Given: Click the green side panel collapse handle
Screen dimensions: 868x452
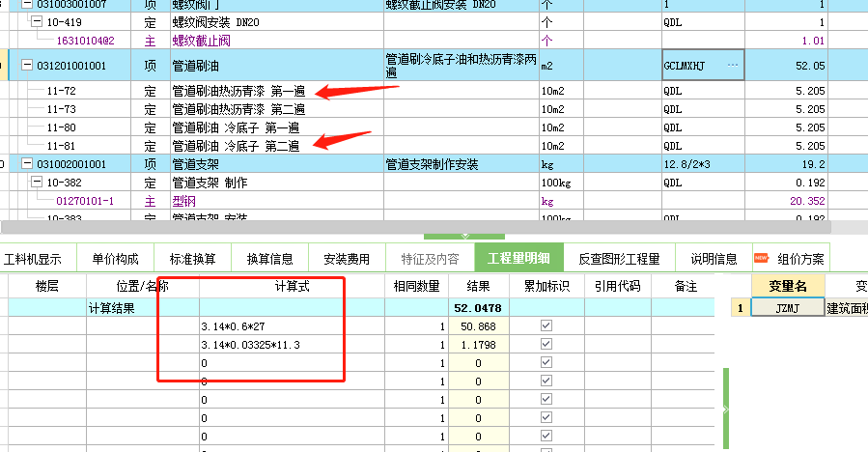Looking at the screenshot, I should pyautogui.click(x=726, y=409).
